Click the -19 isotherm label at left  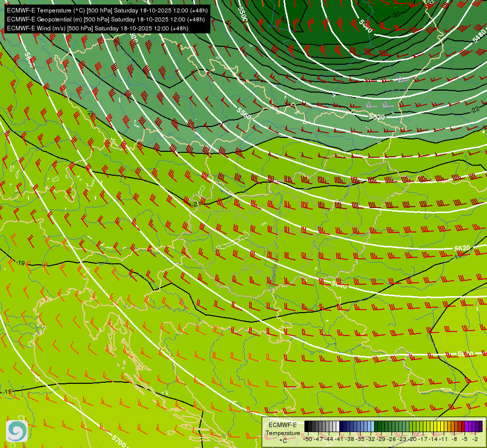[x=20, y=263]
